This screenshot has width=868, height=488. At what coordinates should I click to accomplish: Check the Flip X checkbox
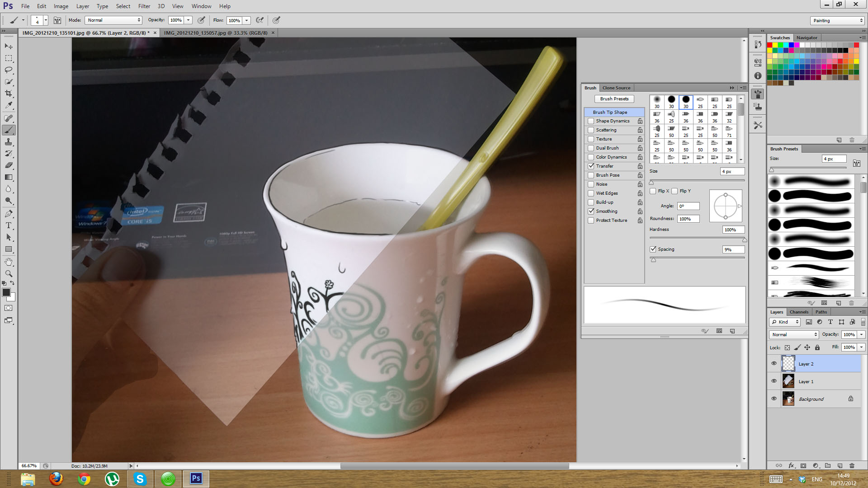[x=653, y=191]
